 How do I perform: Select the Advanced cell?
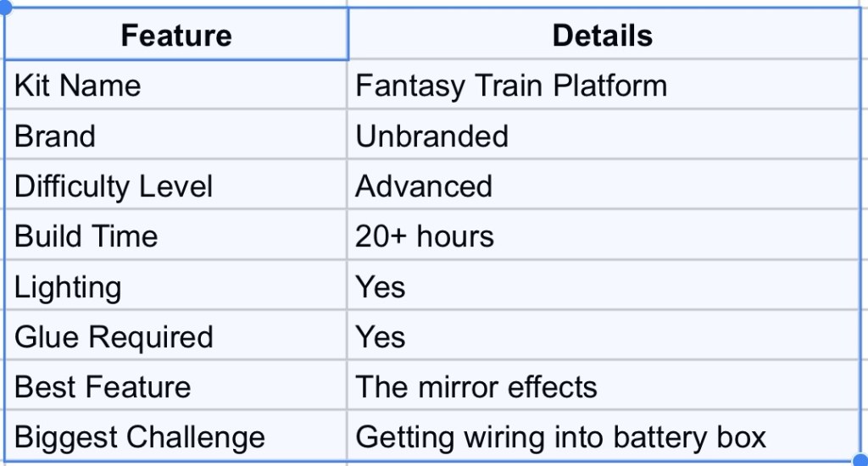click(x=603, y=186)
